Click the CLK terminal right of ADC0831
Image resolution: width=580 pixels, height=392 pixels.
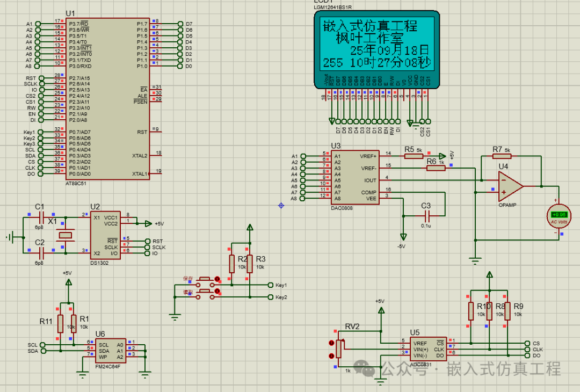(528, 350)
